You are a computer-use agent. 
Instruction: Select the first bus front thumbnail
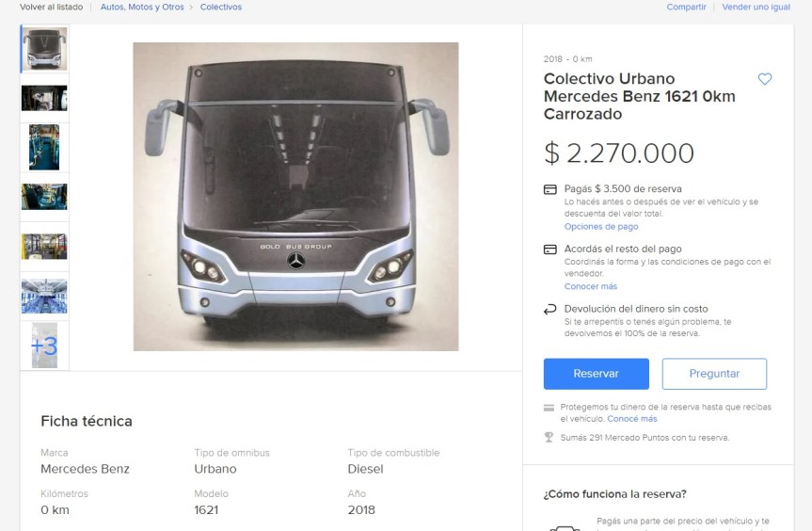point(44,49)
